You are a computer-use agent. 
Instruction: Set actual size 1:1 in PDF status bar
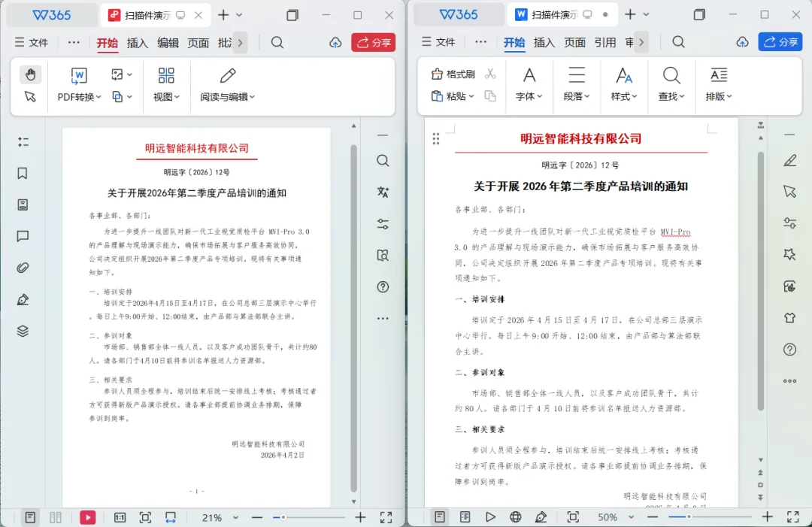pos(120,517)
